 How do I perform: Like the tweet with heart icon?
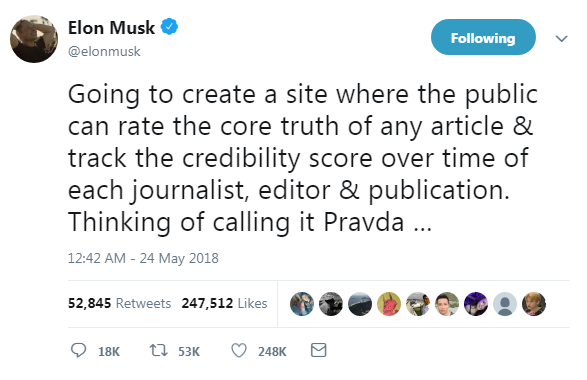point(239,350)
